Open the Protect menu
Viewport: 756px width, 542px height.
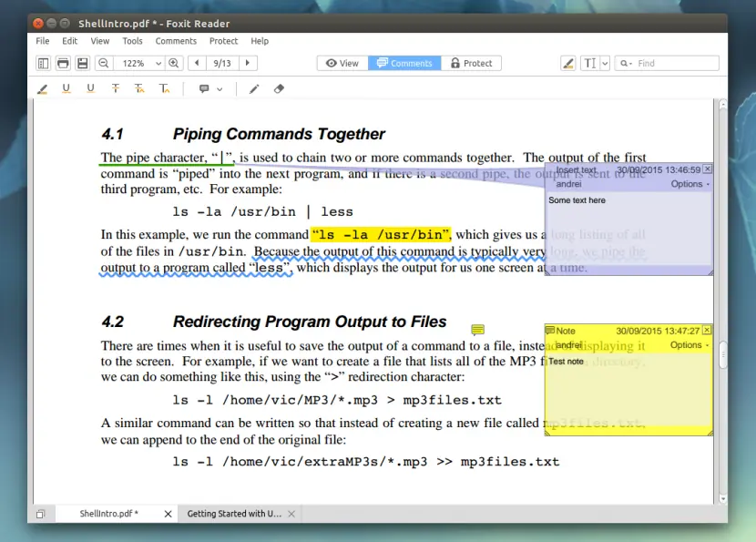(x=223, y=41)
